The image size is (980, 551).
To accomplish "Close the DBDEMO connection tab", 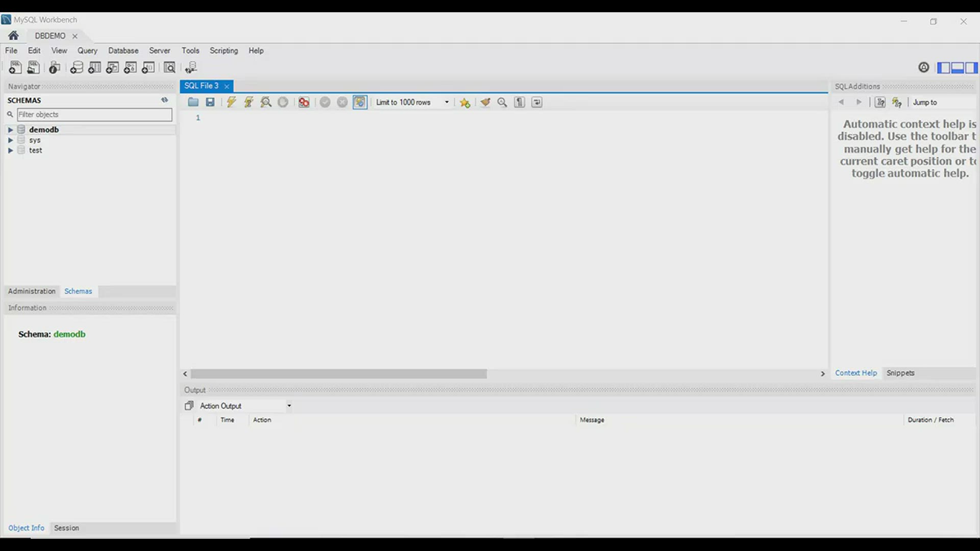I will [75, 36].
